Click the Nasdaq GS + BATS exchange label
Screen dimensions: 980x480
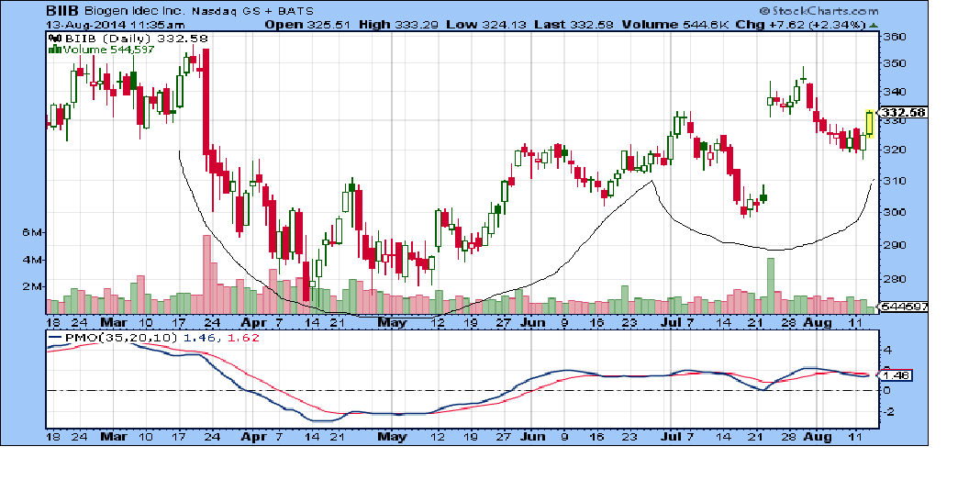252,11
